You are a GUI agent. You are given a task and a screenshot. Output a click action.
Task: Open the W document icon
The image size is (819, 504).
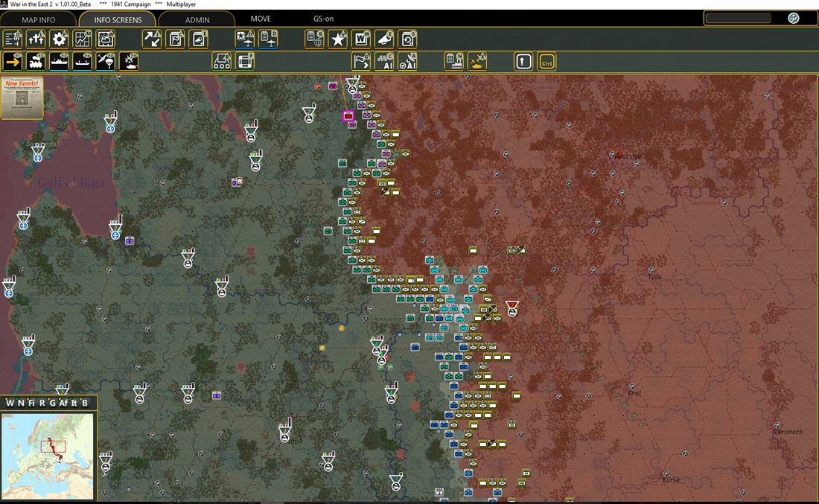tap(361, 39)
